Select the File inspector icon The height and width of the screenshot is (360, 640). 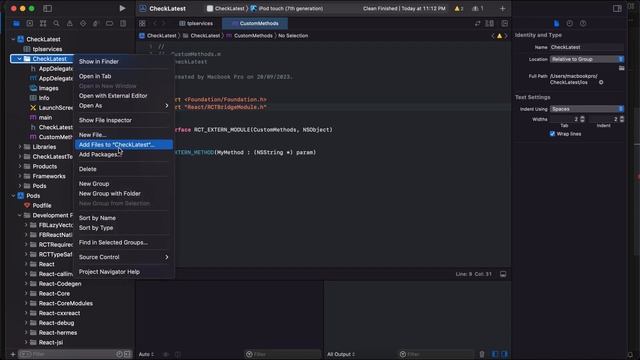point(556,24)
